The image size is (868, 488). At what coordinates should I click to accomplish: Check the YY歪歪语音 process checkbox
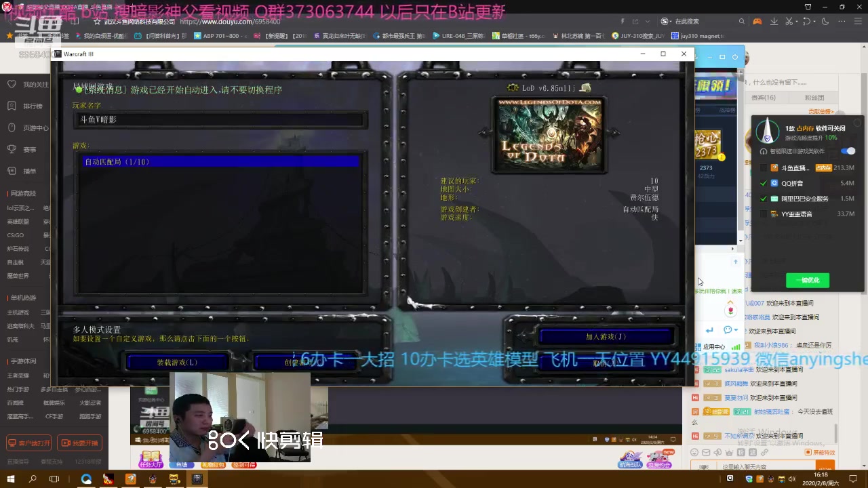click(764, 213)
